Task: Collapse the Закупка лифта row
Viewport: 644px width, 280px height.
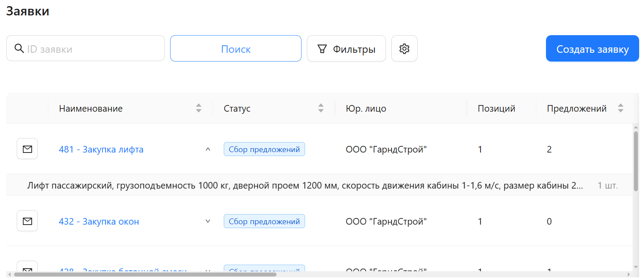Action: pyautogui.click(x=208, y=149)
